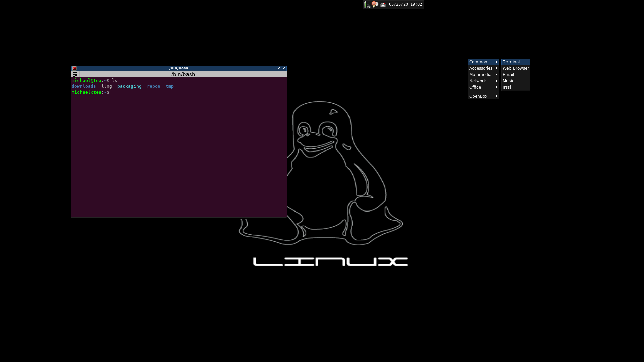
Task: Launch Web Browser from the menu
Action: 516,68
